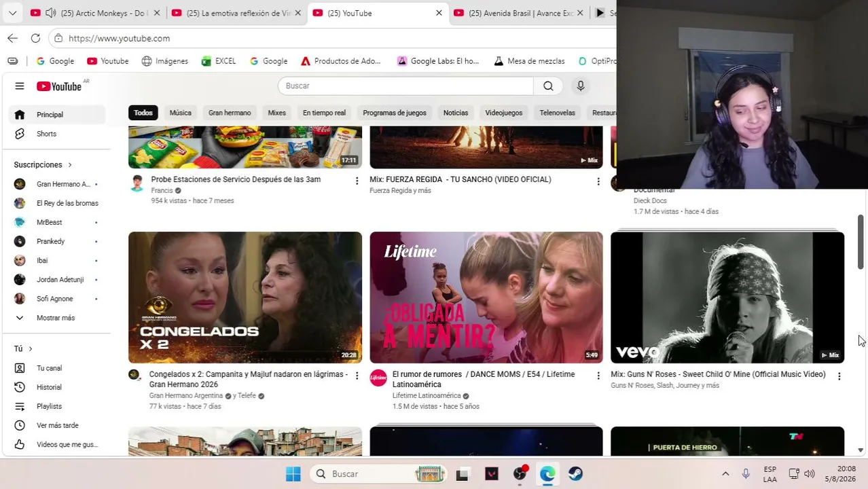Click the taskbar Buscar search box
Viewport: 868px width, 489px height.
[x=378, y=474]
